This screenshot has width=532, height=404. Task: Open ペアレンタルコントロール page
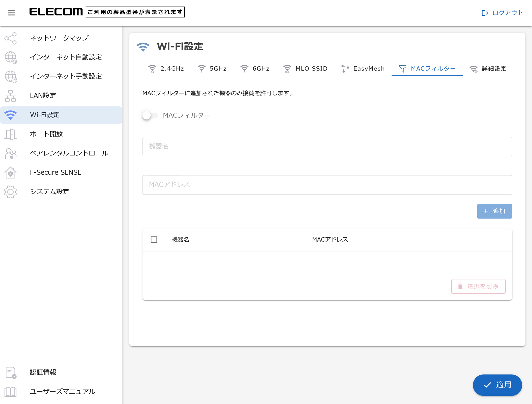61,153
